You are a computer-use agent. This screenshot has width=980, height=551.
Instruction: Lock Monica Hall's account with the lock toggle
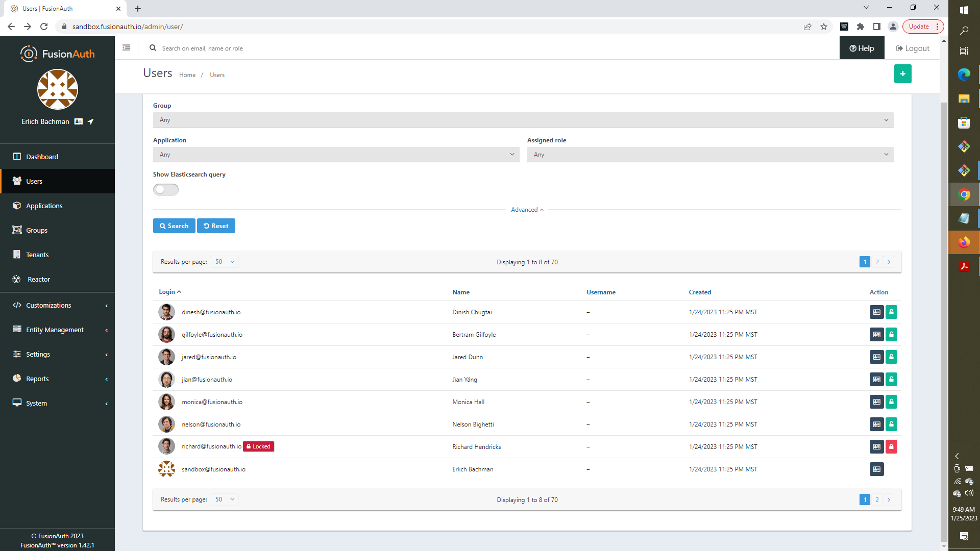click(x=891, y=402)
